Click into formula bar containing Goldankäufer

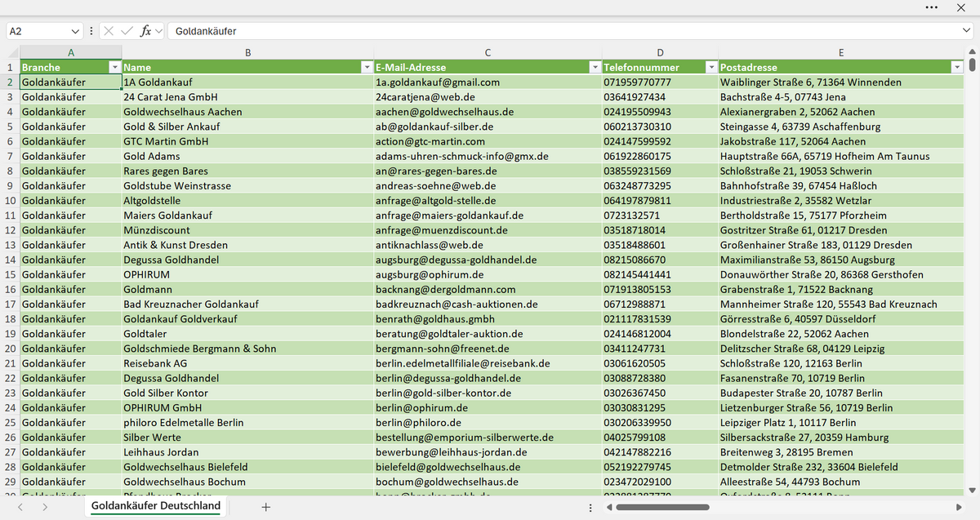coord(563,31)
